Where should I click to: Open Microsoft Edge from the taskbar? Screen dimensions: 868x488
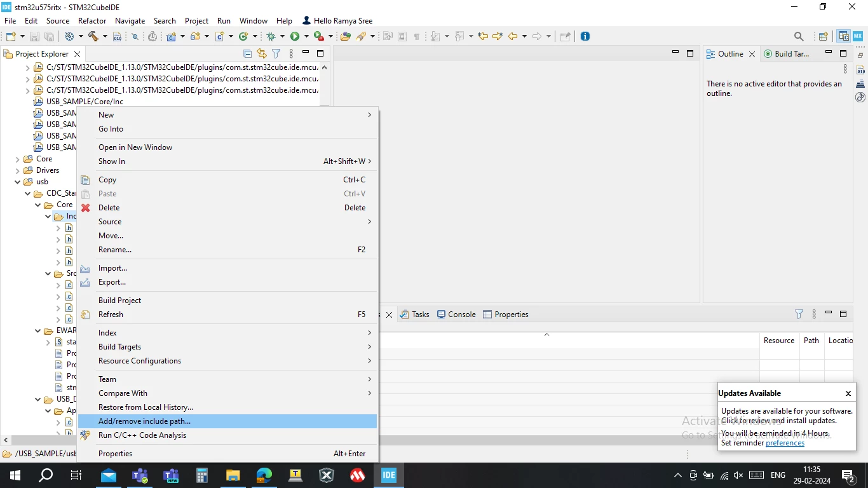(264, 475)
